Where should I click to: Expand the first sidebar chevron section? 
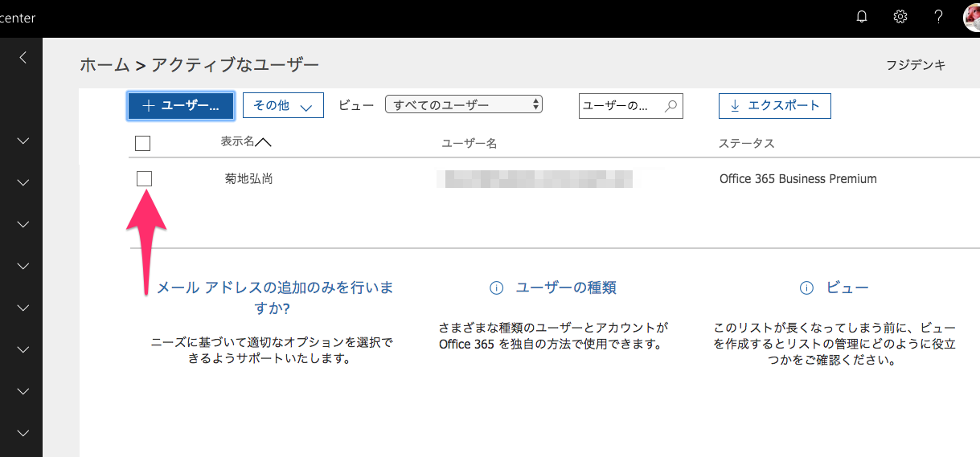point(23,141)
